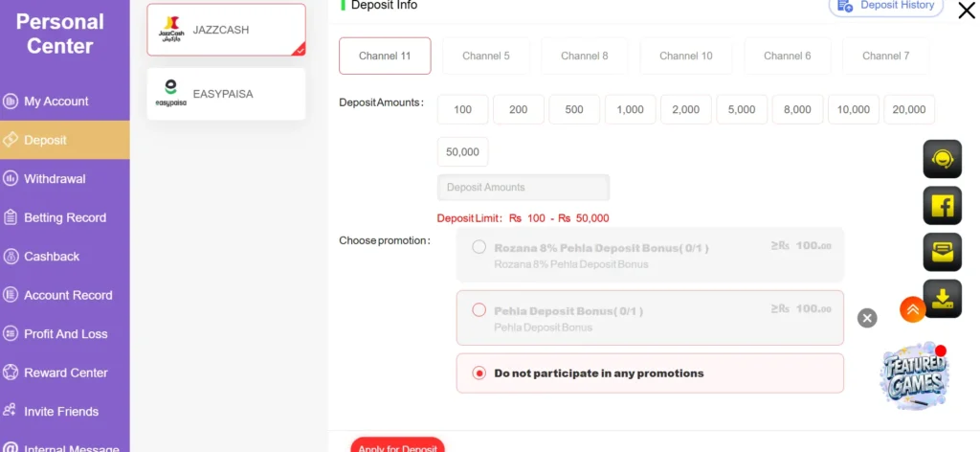Image resolution: width=980 pixels, height=452 pixels.
Task: Click the Withdrawal sidebar icon
Action: (10, 179)
